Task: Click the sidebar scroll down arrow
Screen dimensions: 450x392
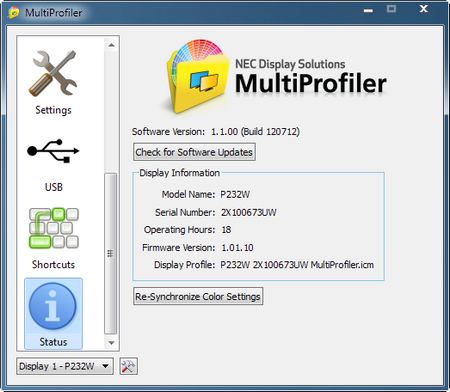Action: (111, 343)
